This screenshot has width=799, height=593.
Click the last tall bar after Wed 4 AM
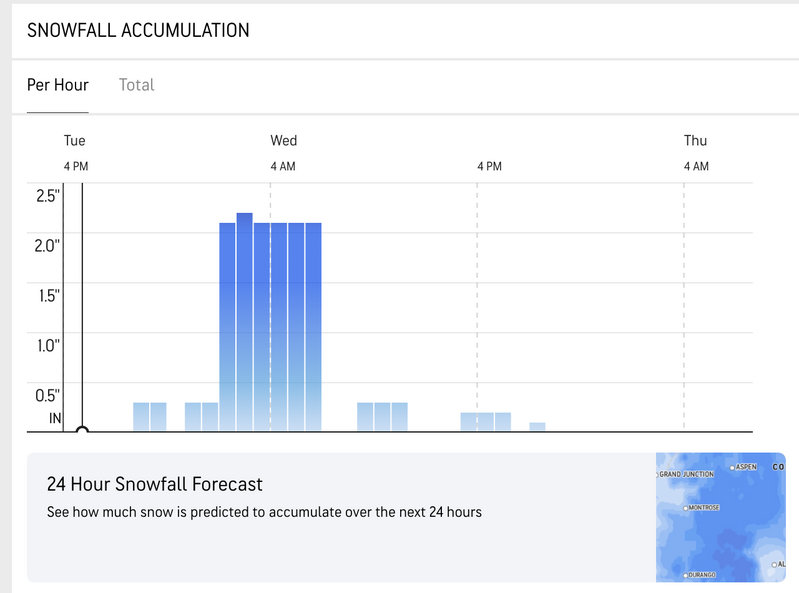pyautogui.click(x=313, y=326)
